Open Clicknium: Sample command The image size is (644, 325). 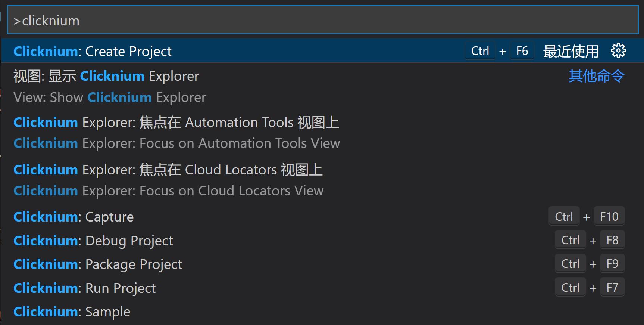click(x=323, y=312)
